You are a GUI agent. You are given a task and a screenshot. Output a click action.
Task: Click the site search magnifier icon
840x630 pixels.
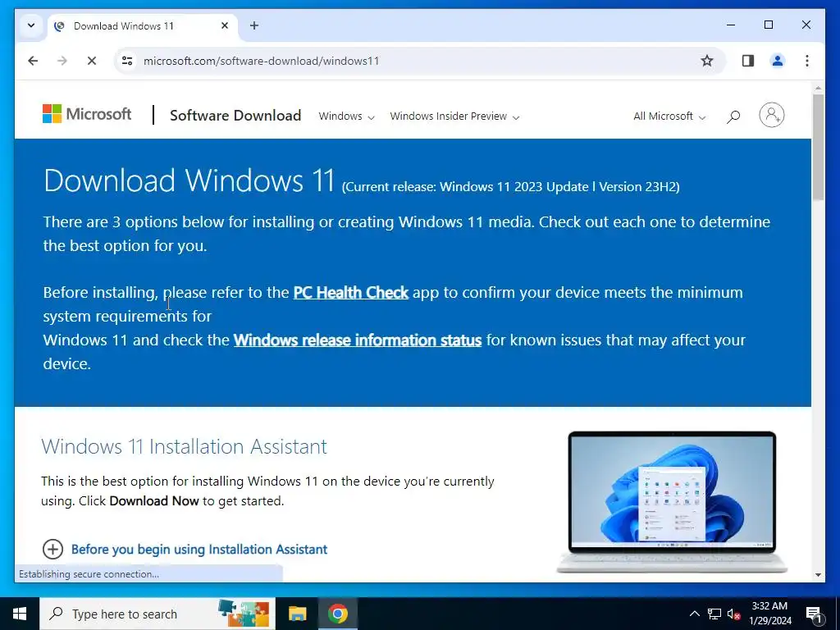pos(733,116)
